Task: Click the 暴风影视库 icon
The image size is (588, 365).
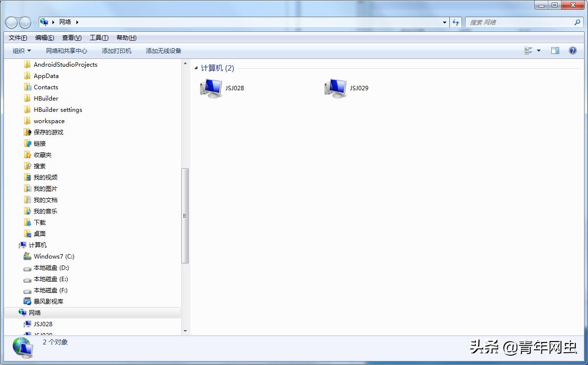Action: pos(27,301)
